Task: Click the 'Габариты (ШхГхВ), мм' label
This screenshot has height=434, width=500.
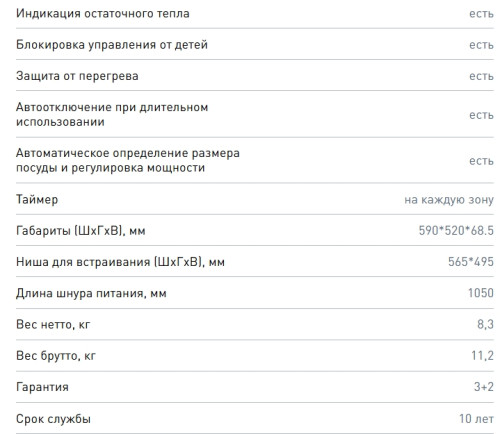Action: [81, 231]
